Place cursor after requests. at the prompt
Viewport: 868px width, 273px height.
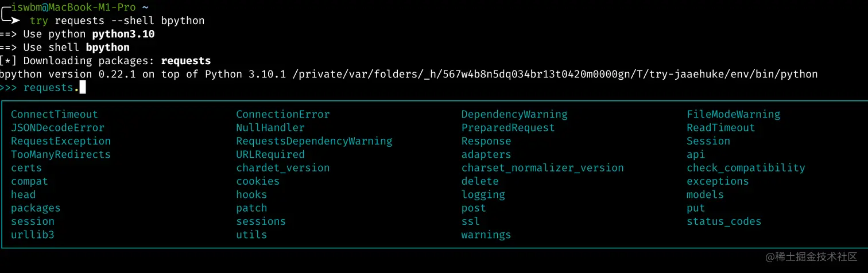point(83,88)
